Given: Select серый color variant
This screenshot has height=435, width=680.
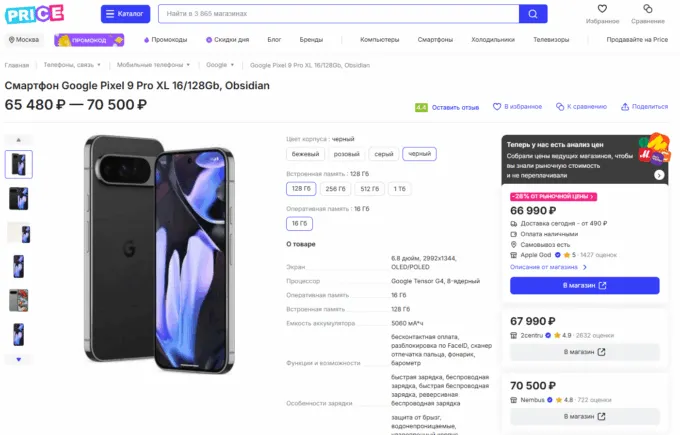Looking at the screenshot, I should click(384, 154).
